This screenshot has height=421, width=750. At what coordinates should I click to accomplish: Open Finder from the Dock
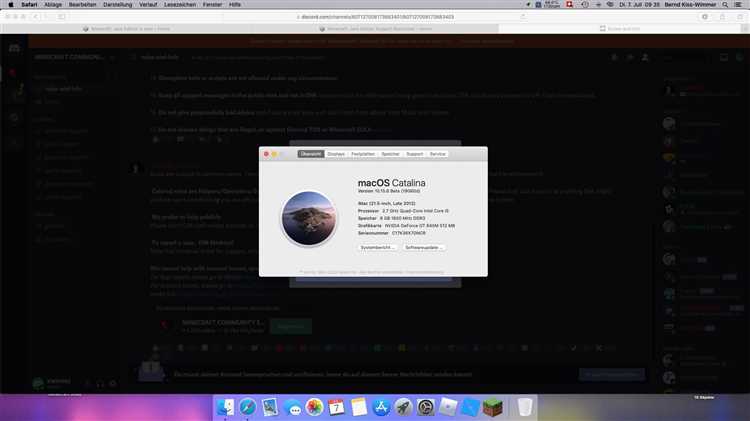(225, 407)
